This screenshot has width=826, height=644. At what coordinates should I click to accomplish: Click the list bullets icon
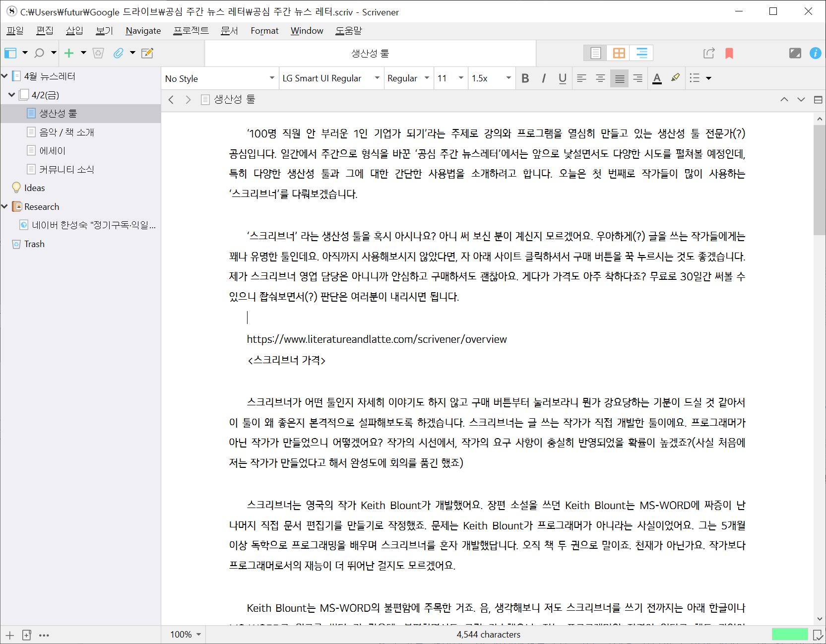click(695, 78)
